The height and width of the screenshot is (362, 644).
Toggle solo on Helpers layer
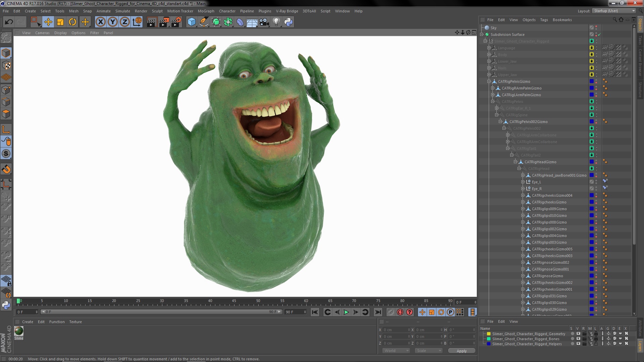click(573, 344)
